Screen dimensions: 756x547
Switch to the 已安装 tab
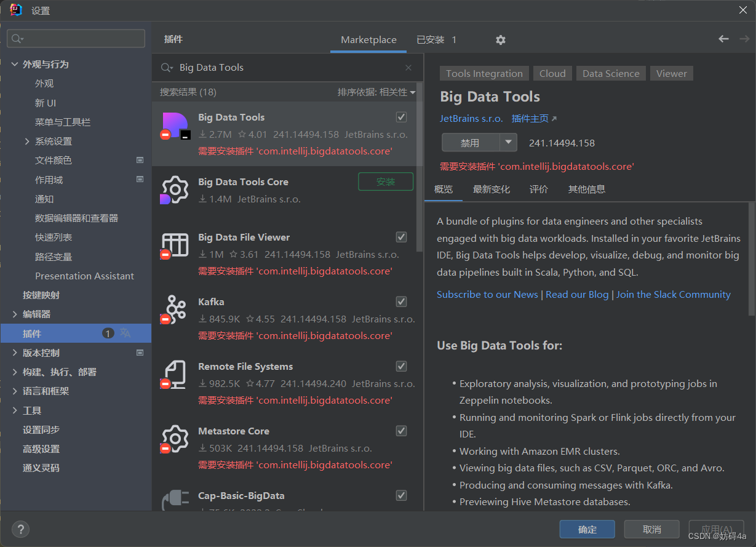[437, 40]
